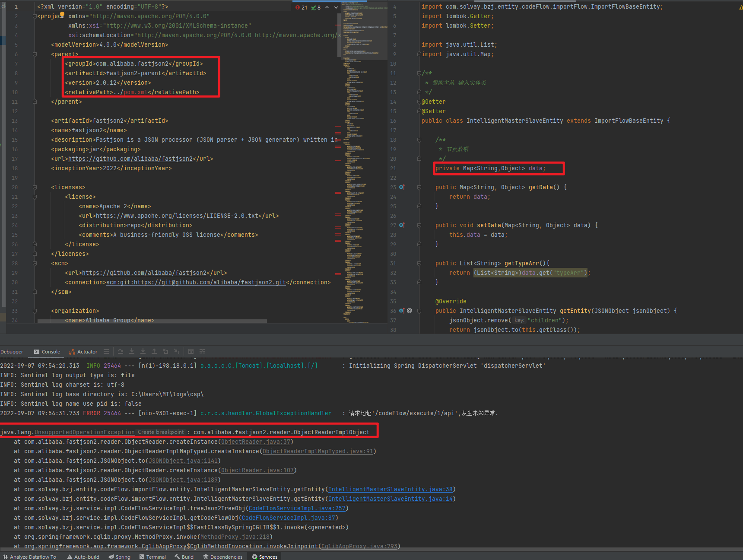This screenshot has width=743, height=560.
Task: Click Create breakpoint on the UnsupportedOperationException line
Action: click(x=160, y=432)
